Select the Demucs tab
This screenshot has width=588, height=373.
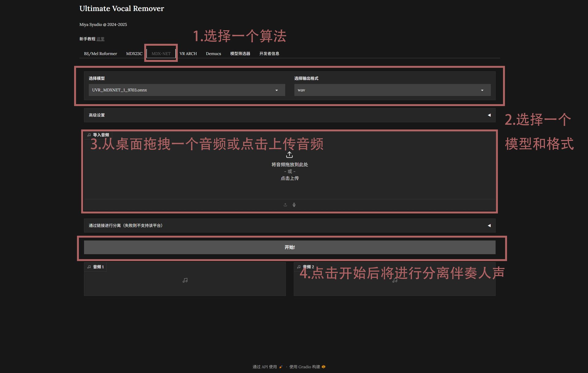click(x=213, y=54)
